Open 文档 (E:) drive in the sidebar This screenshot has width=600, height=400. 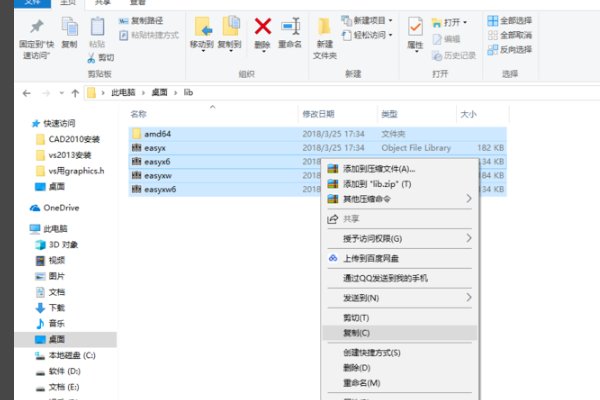point(64,387)
